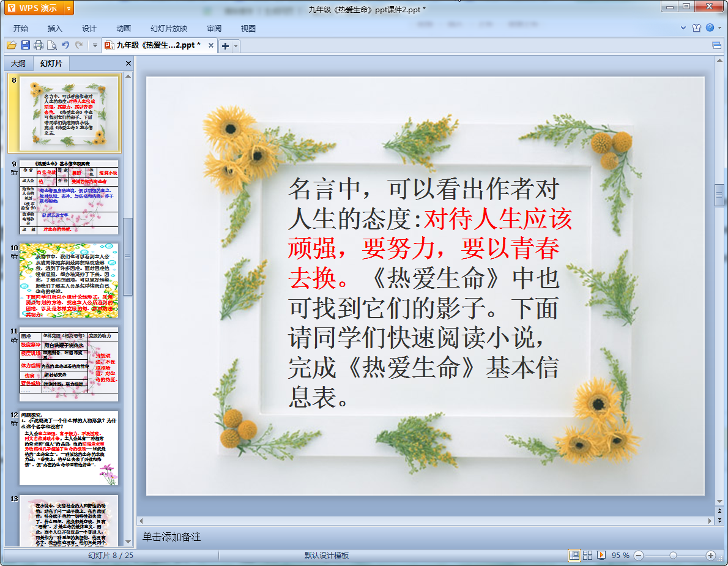Open the 开始 menu tab

pyautogui.click(x=20, y=28)
